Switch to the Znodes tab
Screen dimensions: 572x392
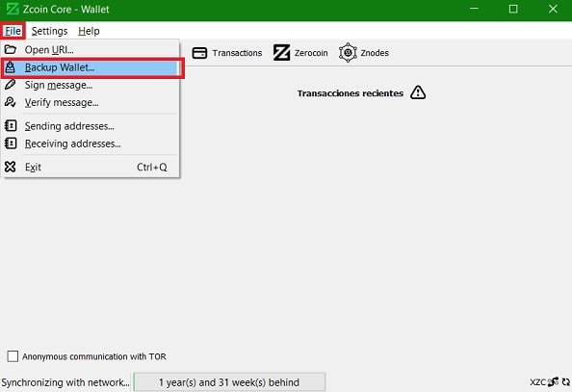coord(364,53)
